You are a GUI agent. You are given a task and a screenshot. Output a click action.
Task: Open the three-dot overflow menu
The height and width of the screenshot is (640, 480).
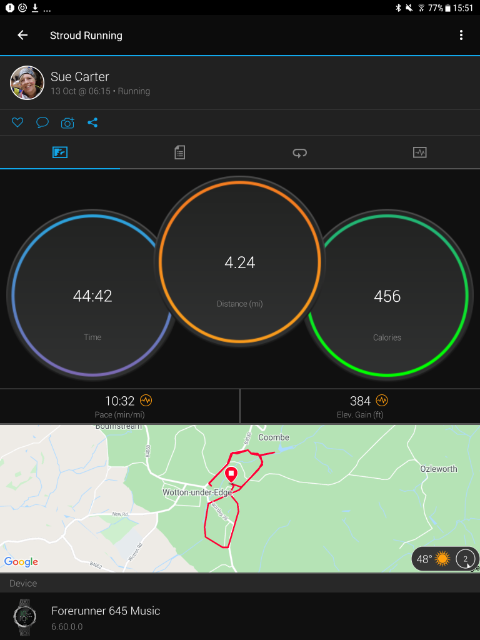coord(461,35)
